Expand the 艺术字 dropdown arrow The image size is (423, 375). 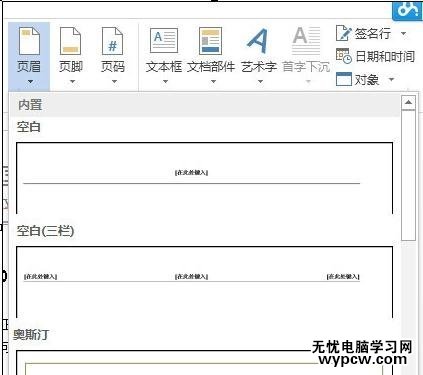(x=261, y=82)
